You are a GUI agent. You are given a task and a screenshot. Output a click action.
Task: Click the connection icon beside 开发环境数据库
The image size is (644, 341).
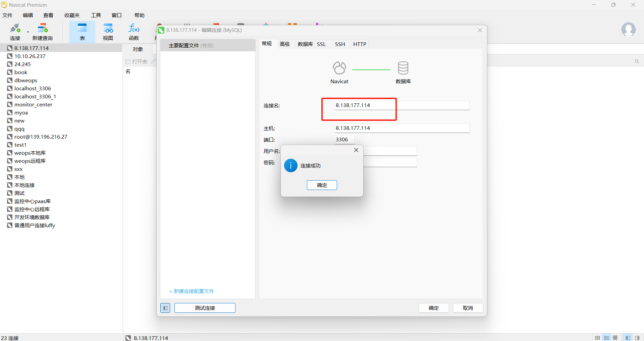10,217
